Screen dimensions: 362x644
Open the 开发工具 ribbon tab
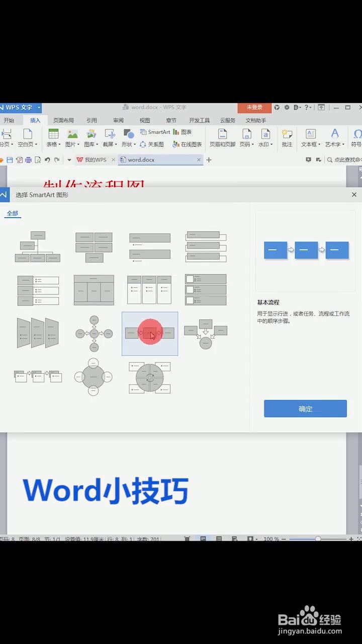[199, 120]
